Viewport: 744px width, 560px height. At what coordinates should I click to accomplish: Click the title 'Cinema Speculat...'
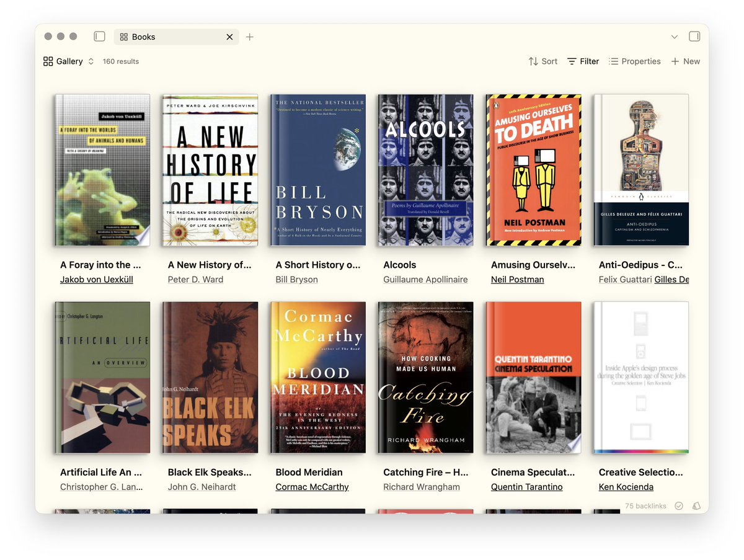tap(533, 472)
